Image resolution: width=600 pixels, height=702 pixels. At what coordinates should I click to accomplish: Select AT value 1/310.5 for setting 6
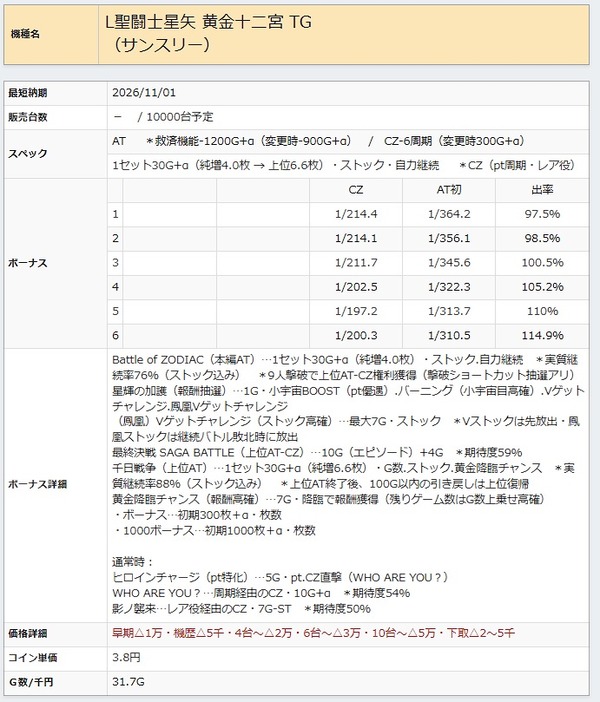pos(449,335)
